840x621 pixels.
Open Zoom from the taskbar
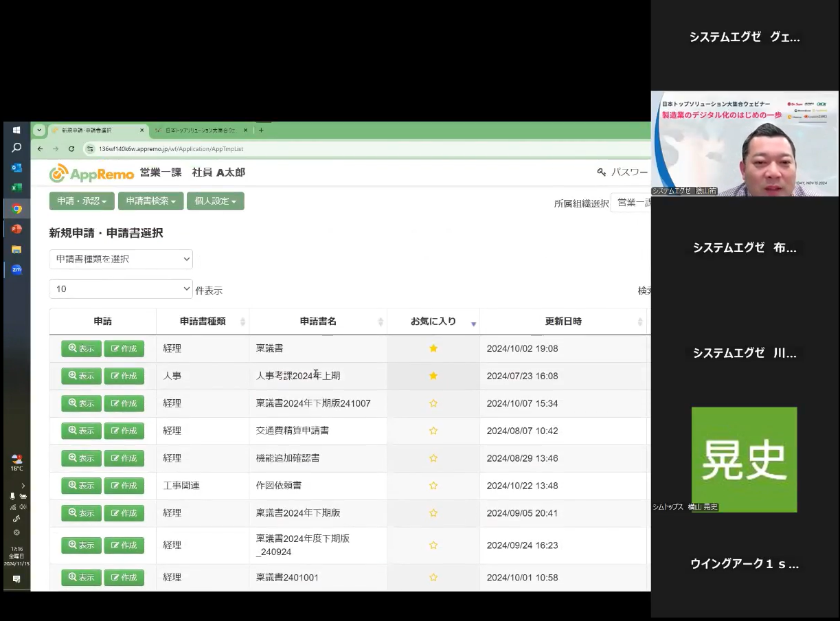tap(16, 269)
